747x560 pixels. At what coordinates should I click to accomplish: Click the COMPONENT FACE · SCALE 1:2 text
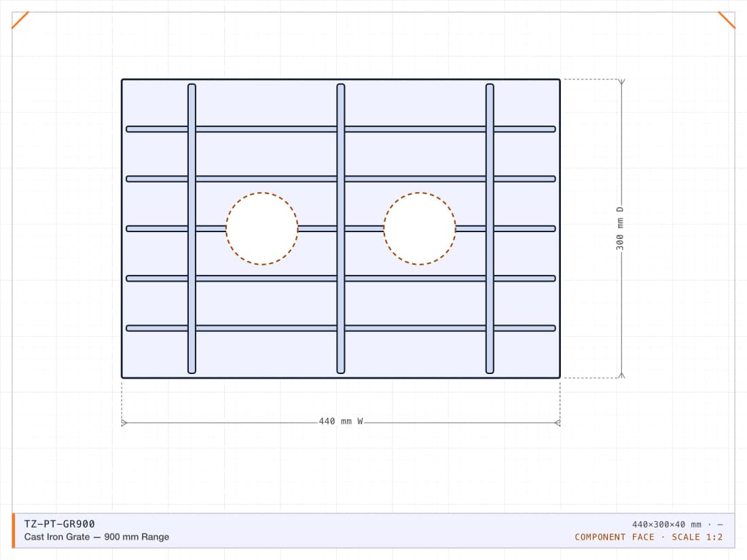(649, 537)
